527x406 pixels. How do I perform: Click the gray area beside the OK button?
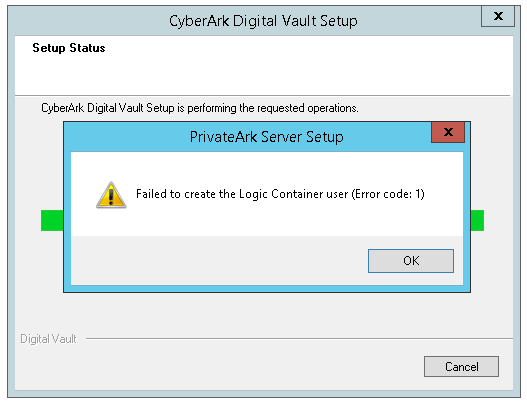218,261
